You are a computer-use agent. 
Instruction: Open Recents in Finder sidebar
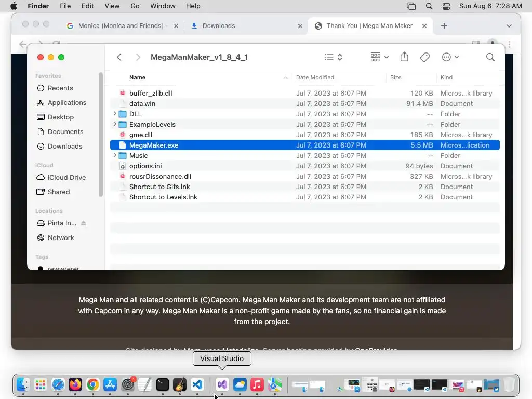(x=60, y=88)
